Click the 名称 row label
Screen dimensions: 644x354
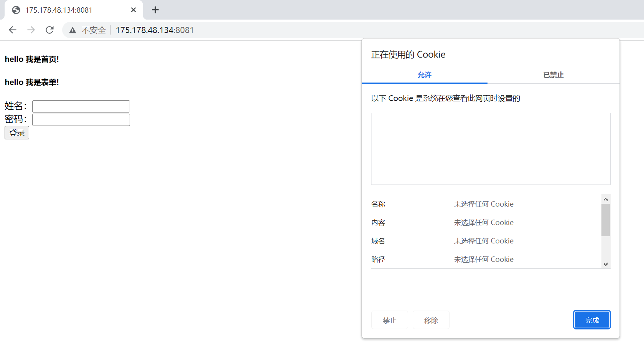coord(378,204)
